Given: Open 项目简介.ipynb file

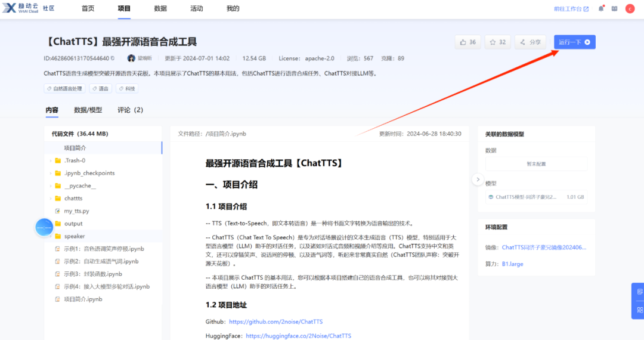Looking at the screenshot, I should click(x=83, y=299).
